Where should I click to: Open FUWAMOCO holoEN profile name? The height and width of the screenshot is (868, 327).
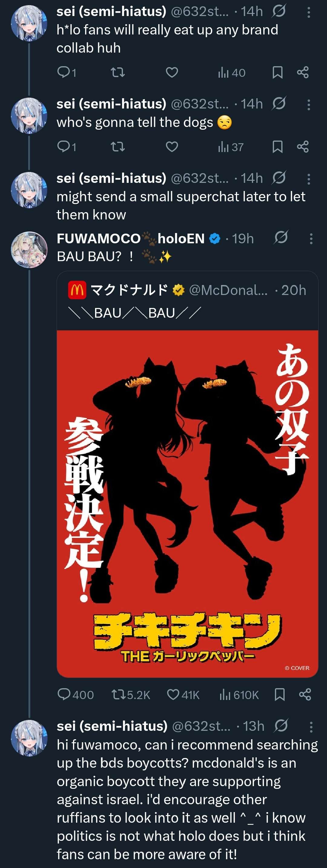130,238
